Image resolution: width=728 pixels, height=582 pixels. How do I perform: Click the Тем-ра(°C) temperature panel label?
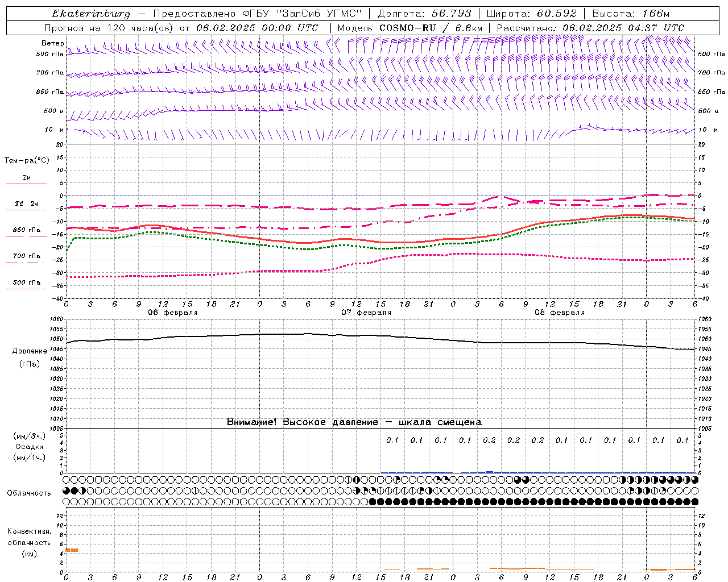[x=27, y=161]
